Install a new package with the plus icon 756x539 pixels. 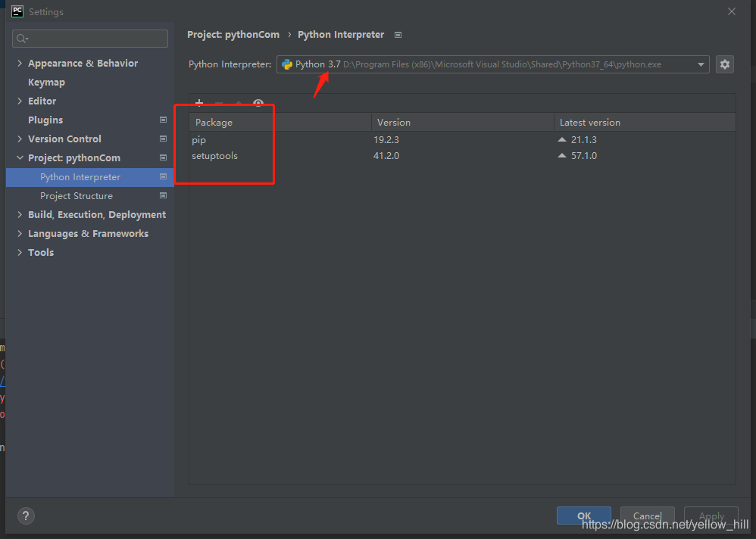coord(199,103)
